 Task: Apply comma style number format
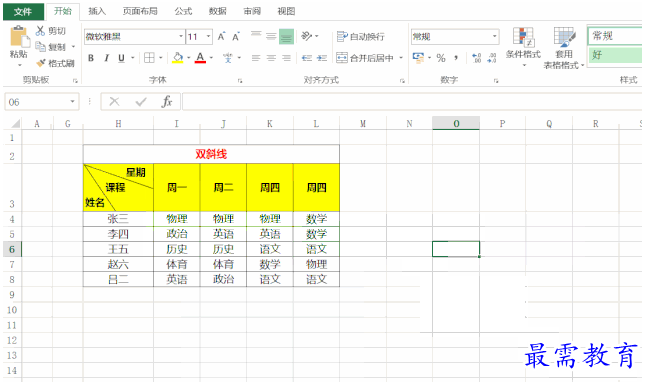pos(456,58)
